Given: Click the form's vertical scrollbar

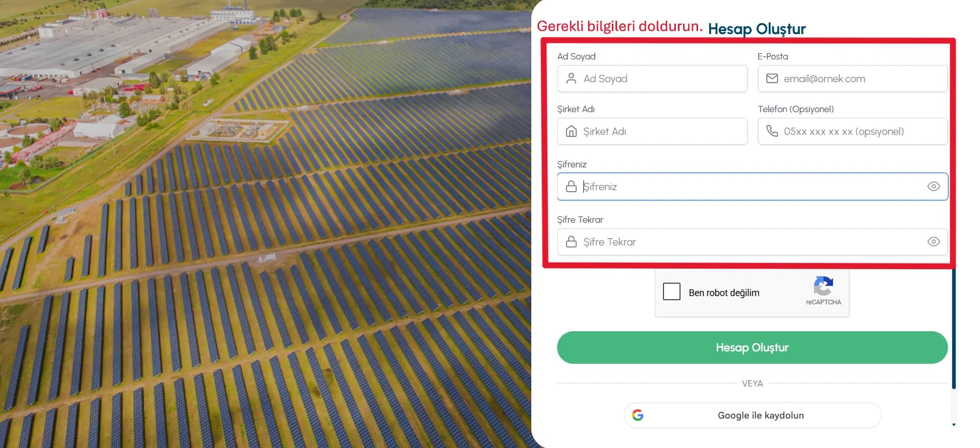Looking at the screenshot, I should point(954,328).
